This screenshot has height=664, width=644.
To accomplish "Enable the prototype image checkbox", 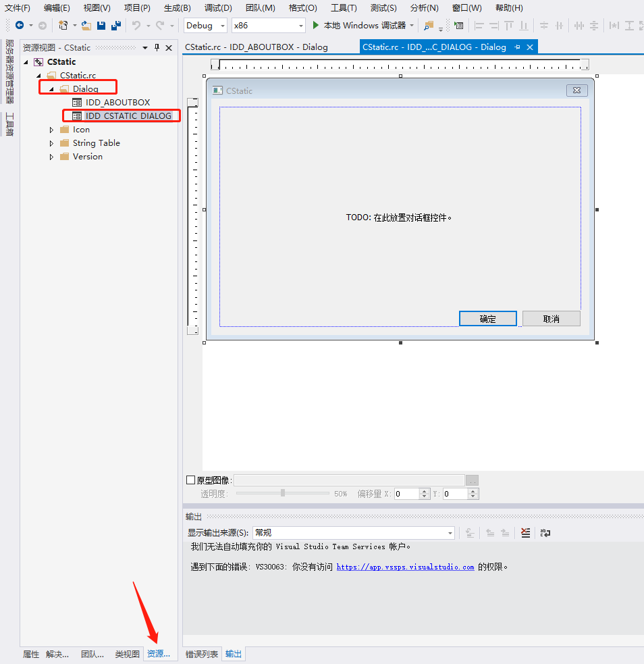I will (191, 480).
